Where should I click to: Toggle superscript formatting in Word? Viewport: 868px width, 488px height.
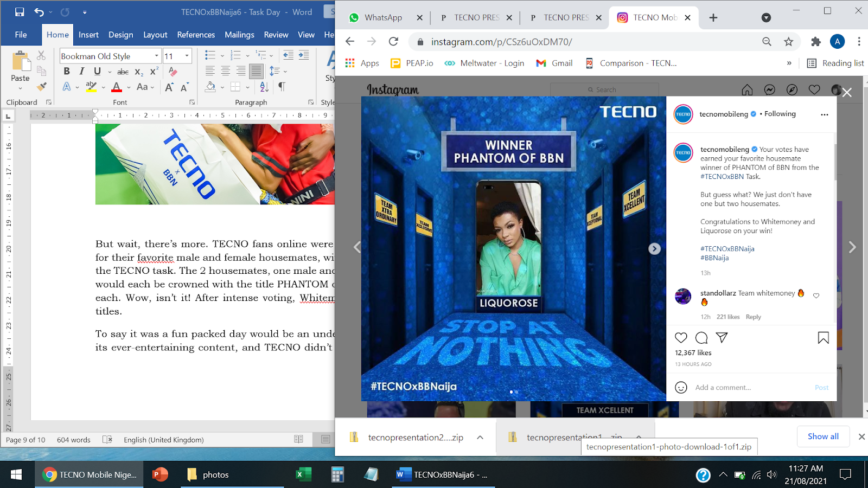pyautogui.click(x=154, y=72)
